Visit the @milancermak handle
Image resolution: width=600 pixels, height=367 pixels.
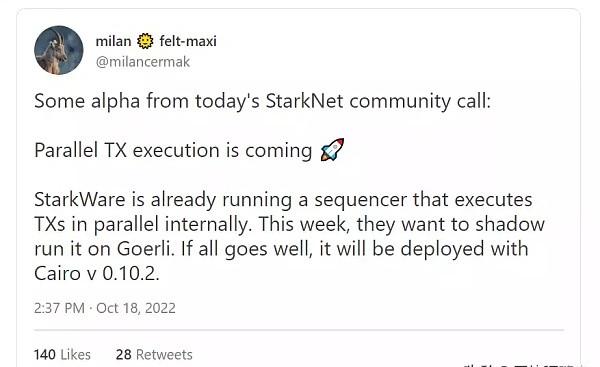[x=143, y=62]
